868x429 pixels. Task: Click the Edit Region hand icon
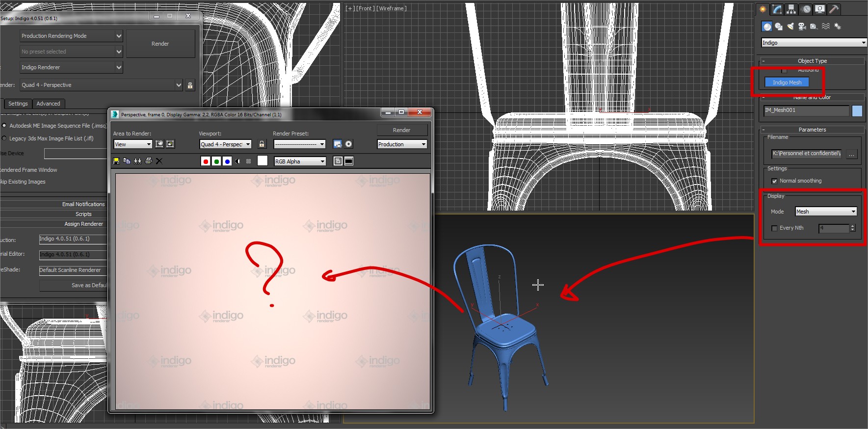(x=159, y=144)
